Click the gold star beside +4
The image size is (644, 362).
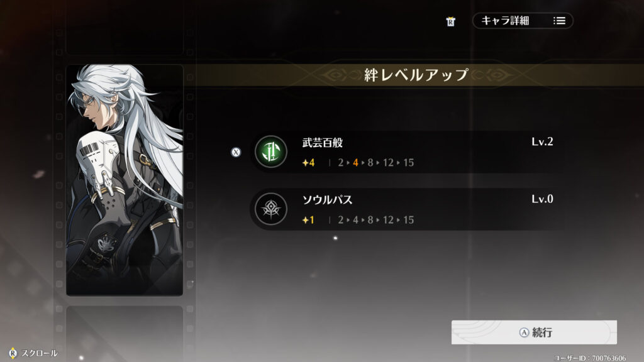(x=305, y=163)
